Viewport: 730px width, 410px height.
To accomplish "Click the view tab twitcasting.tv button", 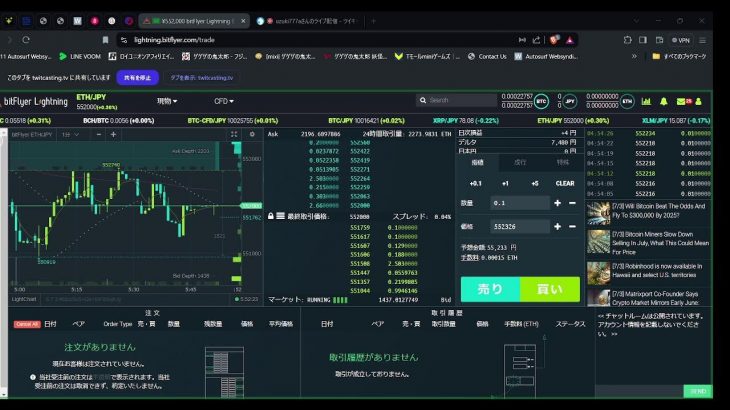I will pyautogui.click(x=202, y=78).
